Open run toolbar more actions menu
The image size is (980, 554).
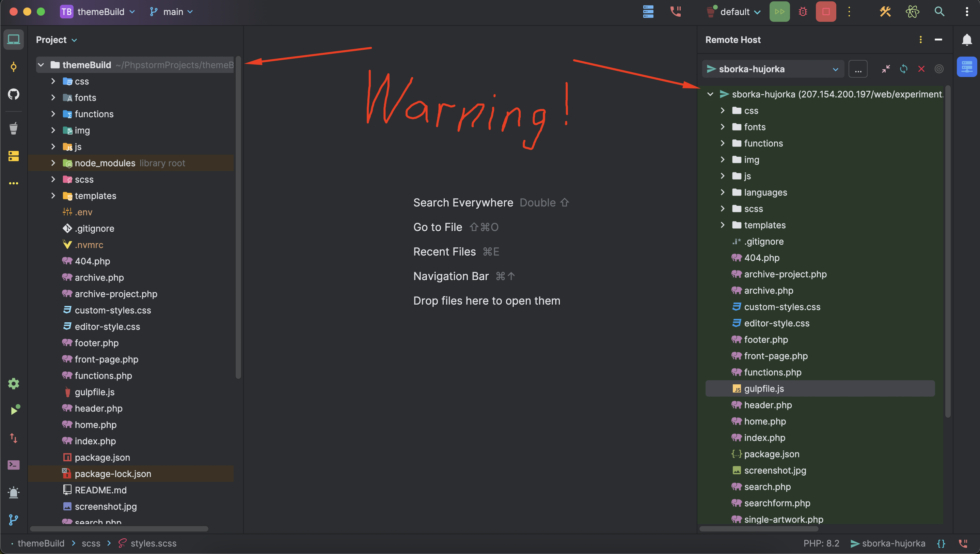click(849, 12)
